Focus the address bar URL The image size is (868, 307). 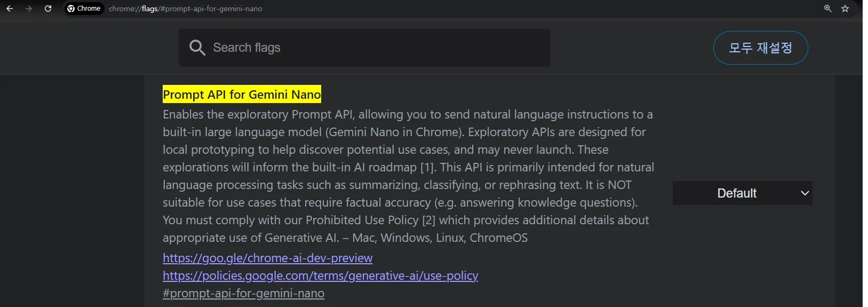(x=186, y=9)
